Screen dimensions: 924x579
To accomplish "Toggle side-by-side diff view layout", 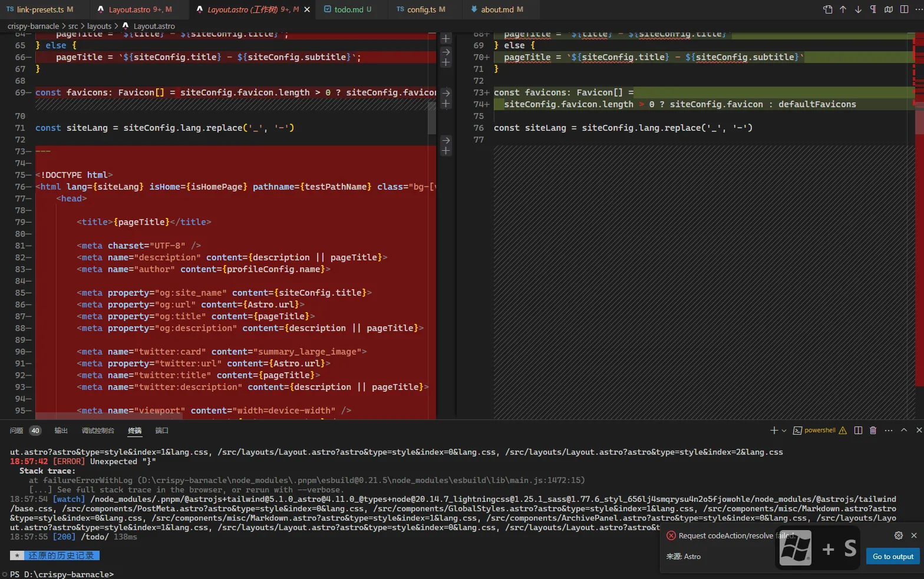I will 904,9.
